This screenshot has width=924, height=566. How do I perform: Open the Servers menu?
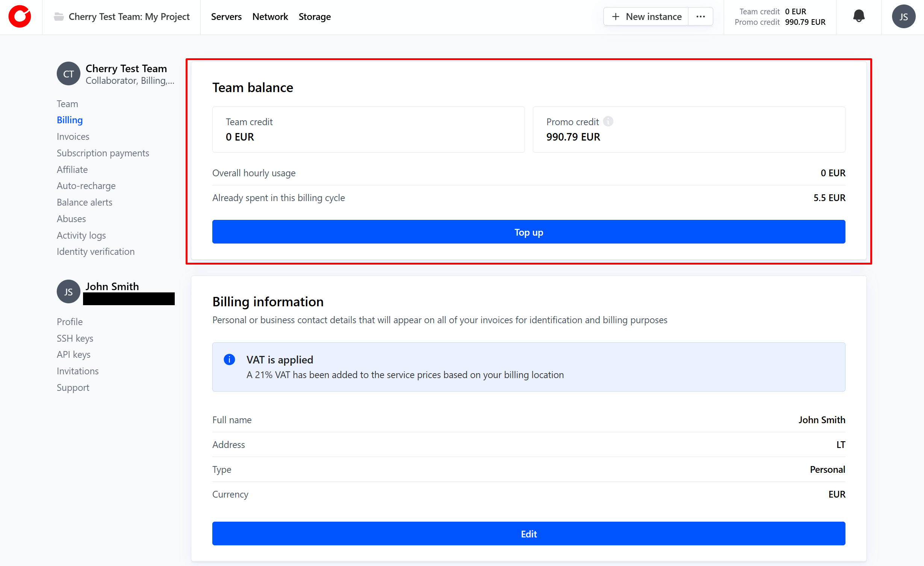click(x=226, y=17)
